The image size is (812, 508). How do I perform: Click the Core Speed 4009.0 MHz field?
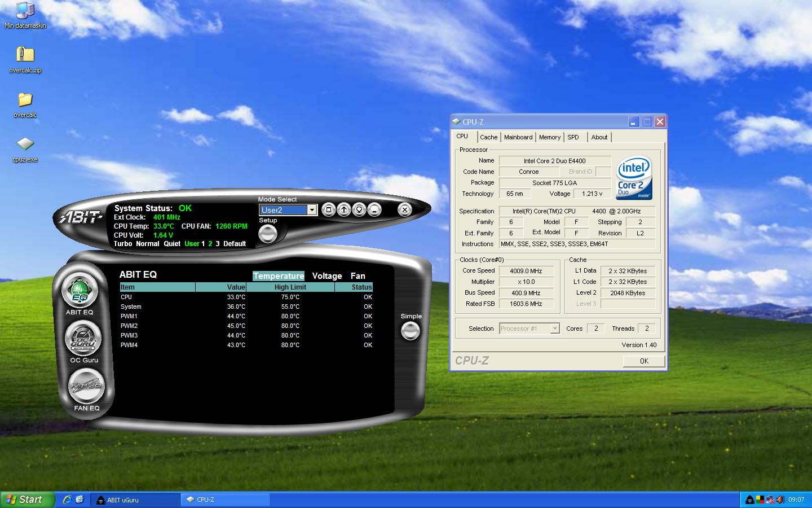click(x=526, y=271)
